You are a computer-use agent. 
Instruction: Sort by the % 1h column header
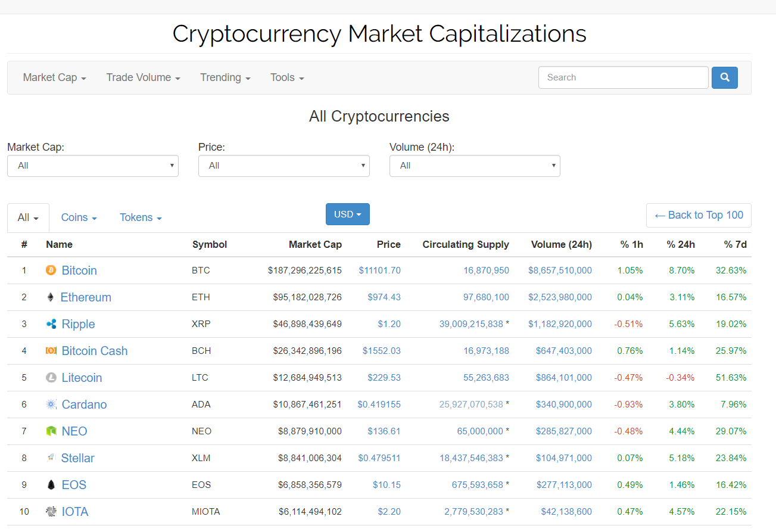tap(632, 244)
